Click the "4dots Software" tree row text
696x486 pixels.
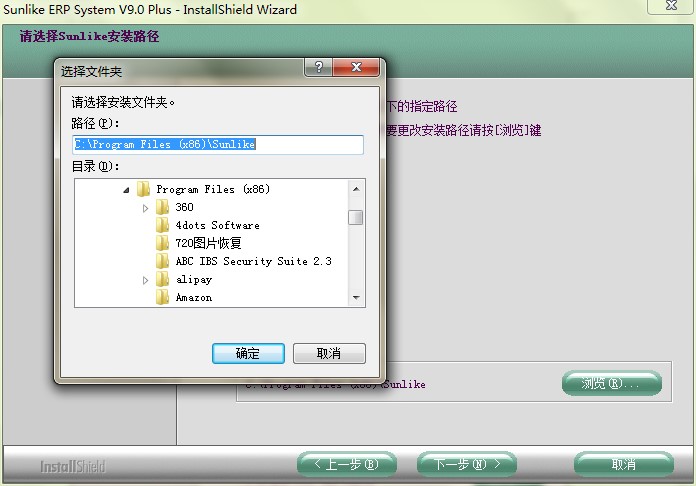tap(218, 225)
